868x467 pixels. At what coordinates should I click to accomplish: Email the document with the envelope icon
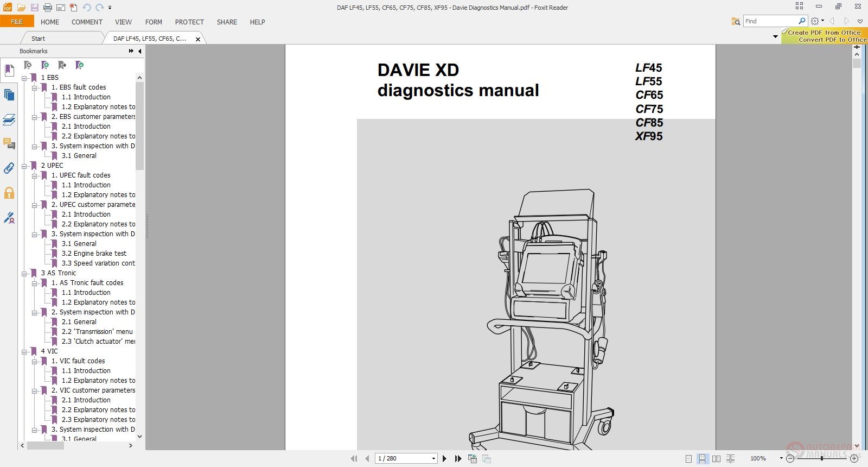pyautogui.click(x=60, y=8)
